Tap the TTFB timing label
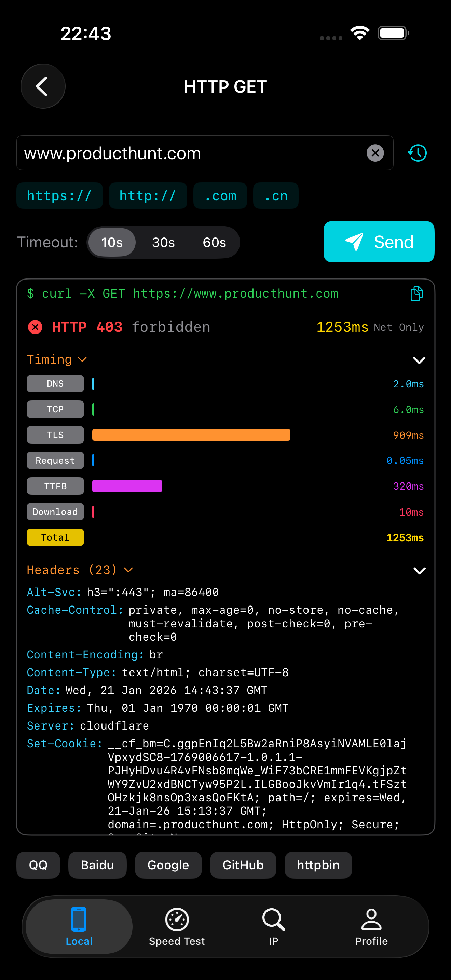This screenshot has width=451, height=980. pos(55,486)
